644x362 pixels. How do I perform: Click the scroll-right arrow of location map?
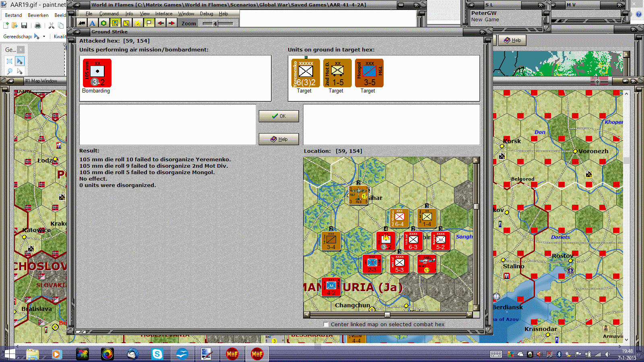[x=469, y=315]
